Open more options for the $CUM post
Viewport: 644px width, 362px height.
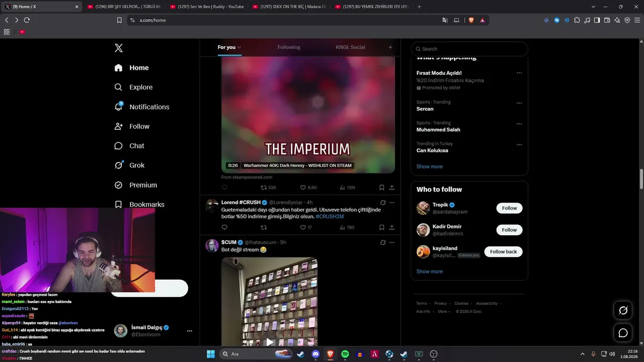coord(392,242)
